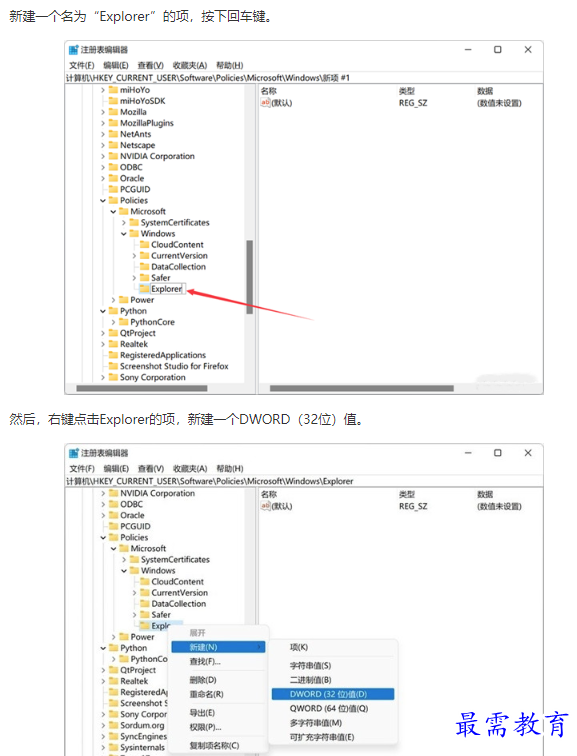The width and height of the screenshot is (577, 756).
Task: Open 收藏夹(A) menu in lower window
Action: point(190,469)
